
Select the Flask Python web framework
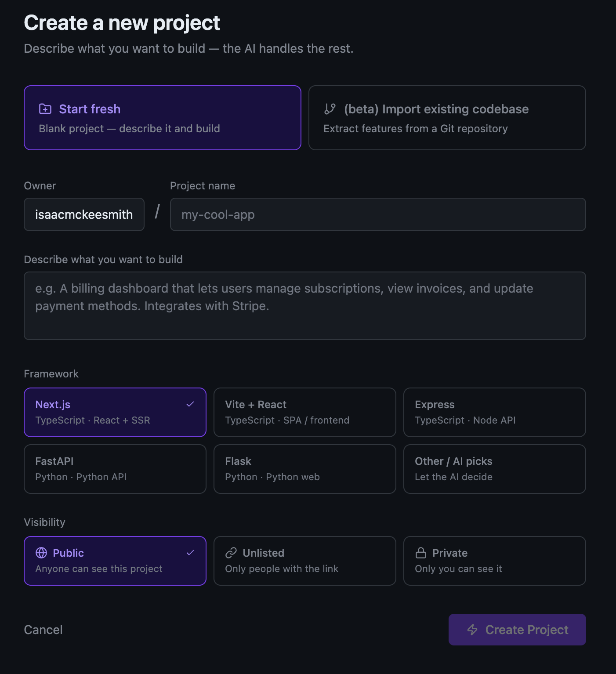pos(304,469)
